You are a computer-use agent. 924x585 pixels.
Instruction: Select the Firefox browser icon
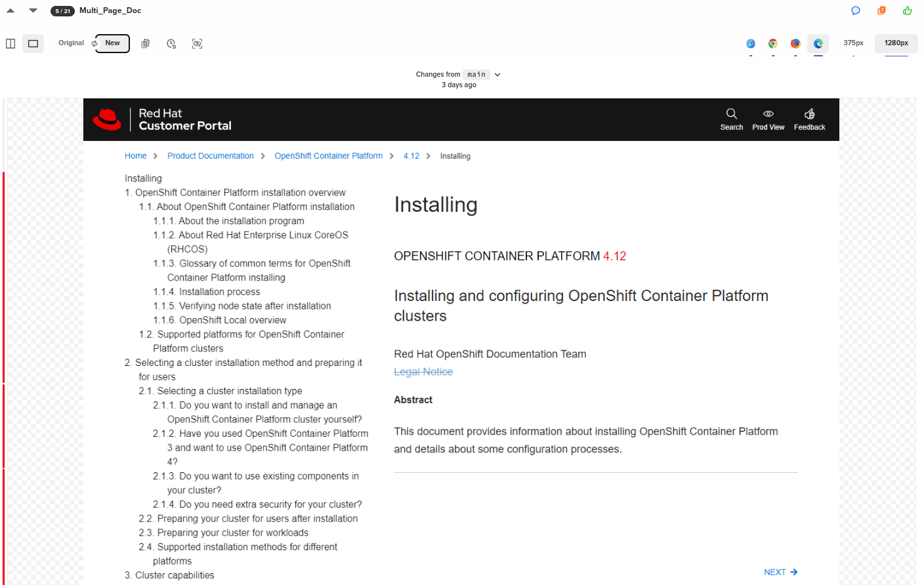795,44
